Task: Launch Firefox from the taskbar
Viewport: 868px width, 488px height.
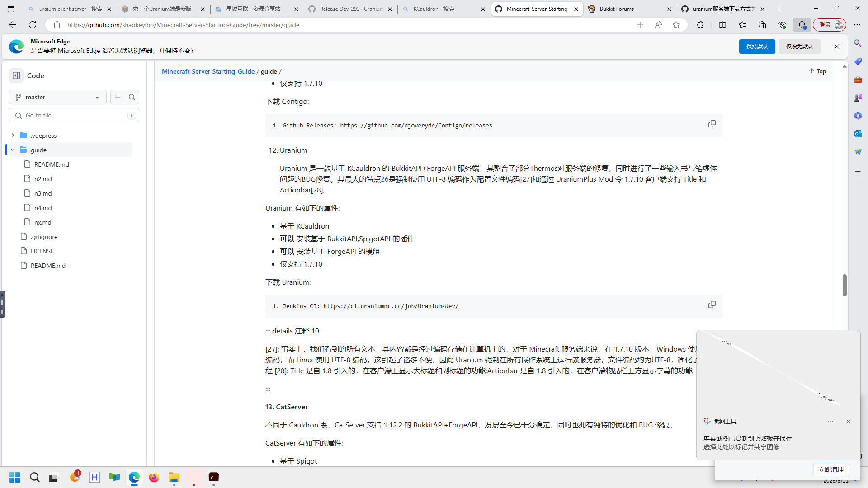Action: pos(154,477)
